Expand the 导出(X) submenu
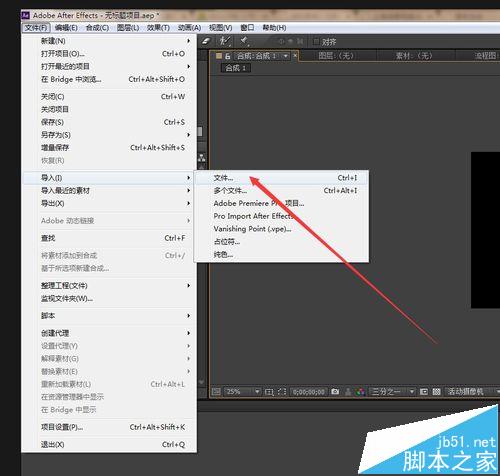The width and height of the screenshot is (500, 476). (189, 203)
